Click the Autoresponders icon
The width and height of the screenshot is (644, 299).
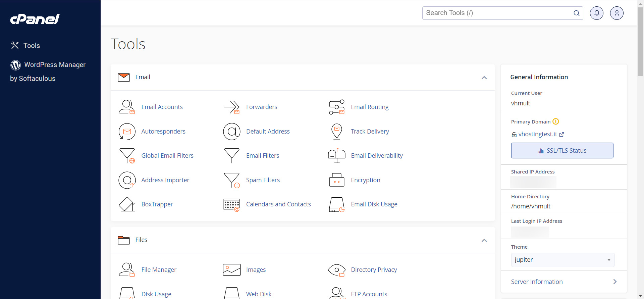(x=127, y=132)
